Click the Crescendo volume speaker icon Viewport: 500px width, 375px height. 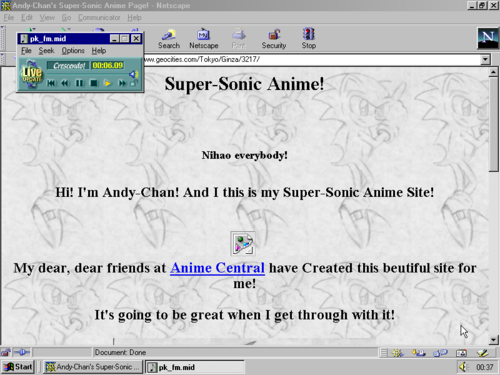click(134, 74)
